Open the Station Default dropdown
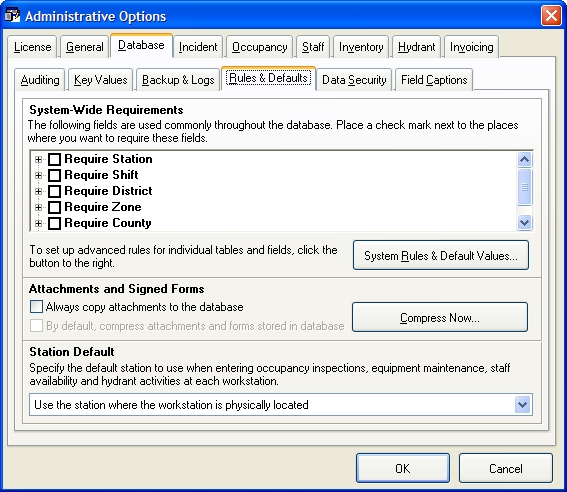567x492 pixels. (x=523, y=405)
